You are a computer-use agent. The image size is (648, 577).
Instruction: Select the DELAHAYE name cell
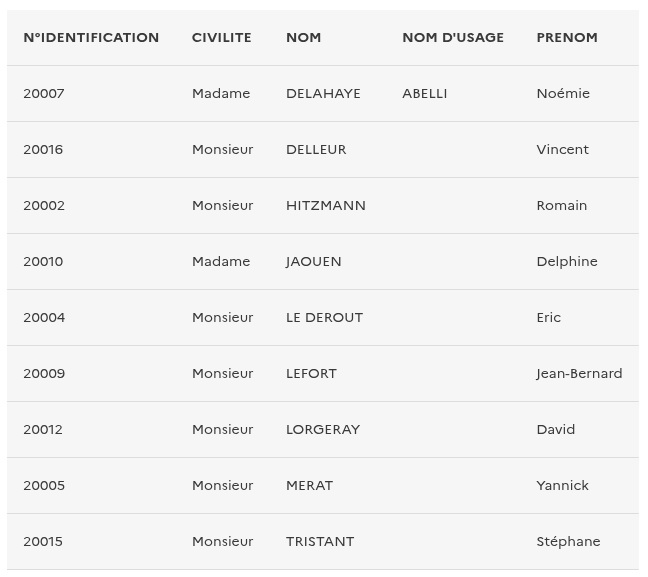(323, 94)
